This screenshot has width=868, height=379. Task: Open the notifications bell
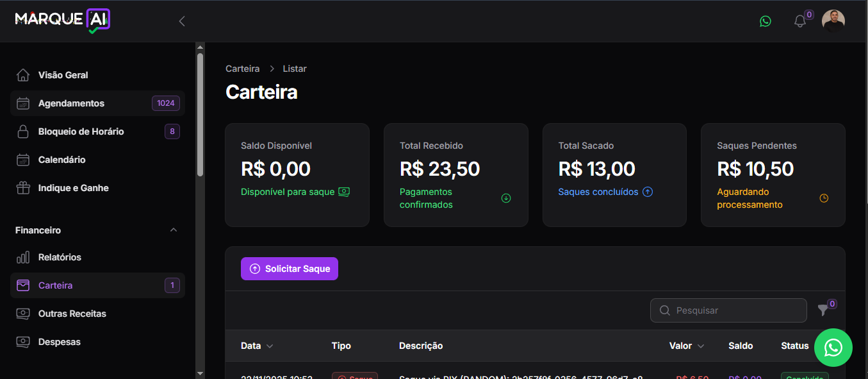click(x=800, y=21)
